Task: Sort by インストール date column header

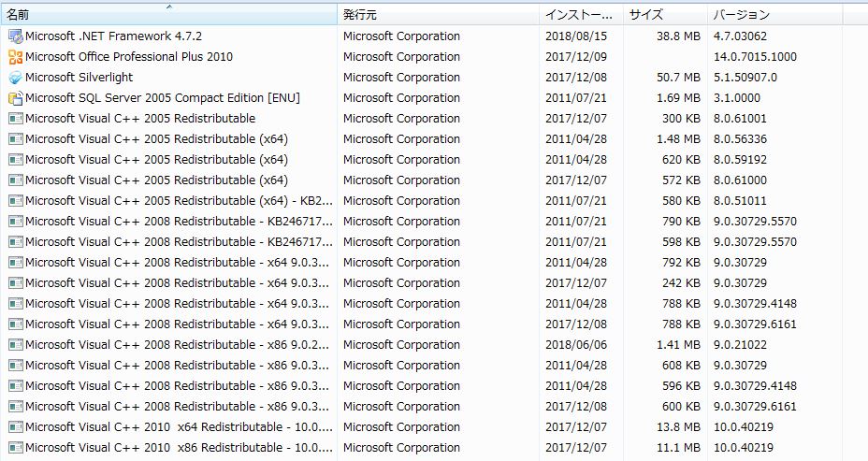Action: point(580,15)
